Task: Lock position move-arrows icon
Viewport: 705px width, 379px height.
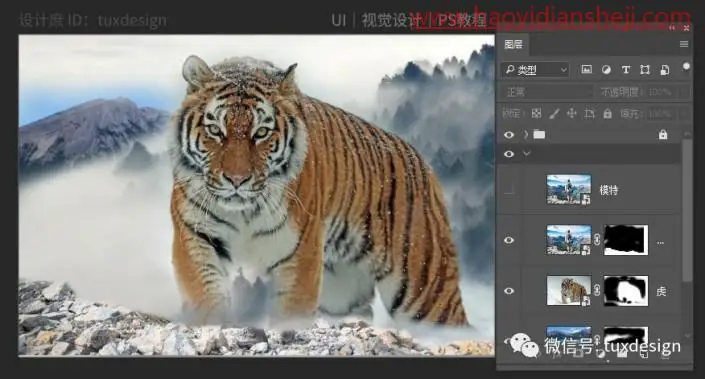Action: (x=571, y=114)
